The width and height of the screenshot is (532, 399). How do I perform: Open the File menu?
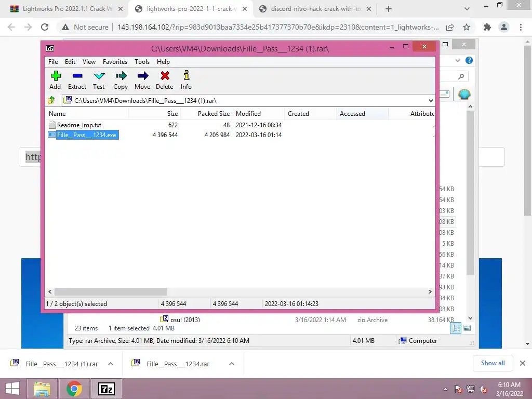pos(53,62)
